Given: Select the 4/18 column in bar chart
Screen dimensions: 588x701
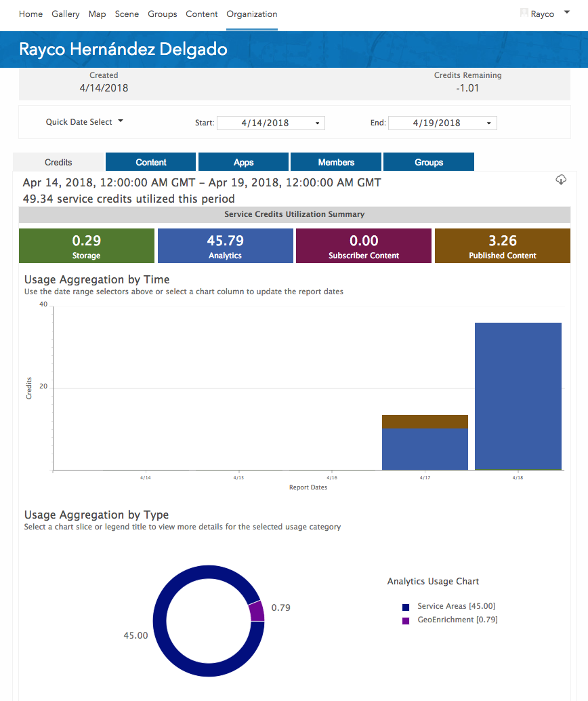Looking at the screenshot, I should point(518,396).
